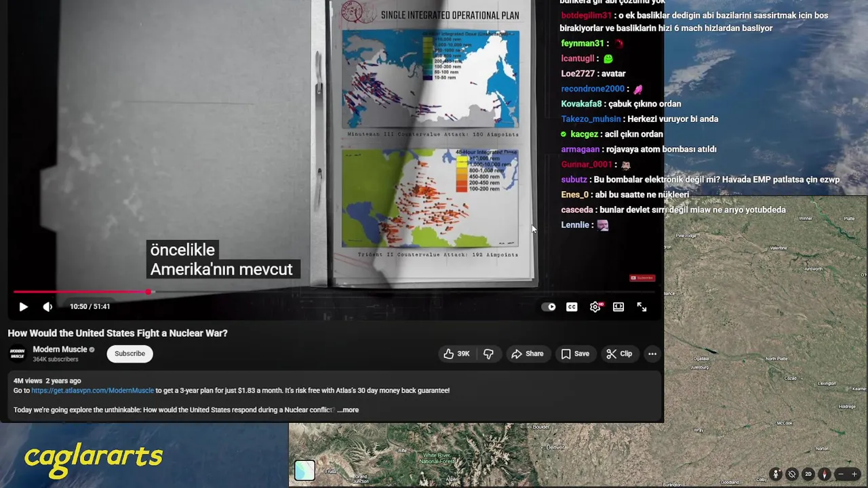Like the video, 39K thumbs up
Viewport: 868px width, 488px height.
tap(456, 354)
